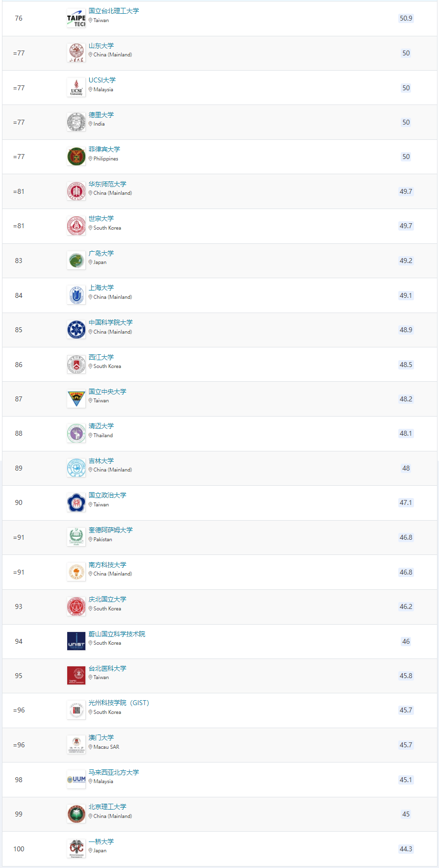This screenshot has width=439, height=868.
Task: Open the 奎德阿萨姆大学 link
Action: pyautogui.click(x=110, y=530)
